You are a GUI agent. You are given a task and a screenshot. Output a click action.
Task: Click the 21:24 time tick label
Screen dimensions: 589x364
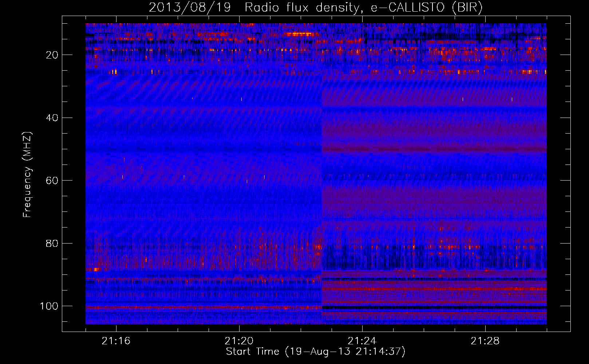362,341
